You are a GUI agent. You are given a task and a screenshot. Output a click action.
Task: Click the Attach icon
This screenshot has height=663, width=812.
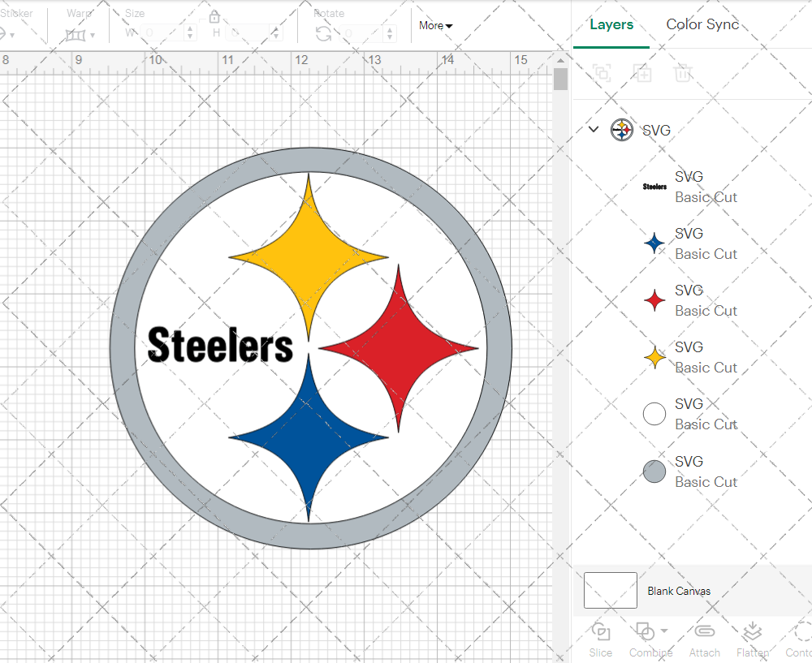point(704,631)
